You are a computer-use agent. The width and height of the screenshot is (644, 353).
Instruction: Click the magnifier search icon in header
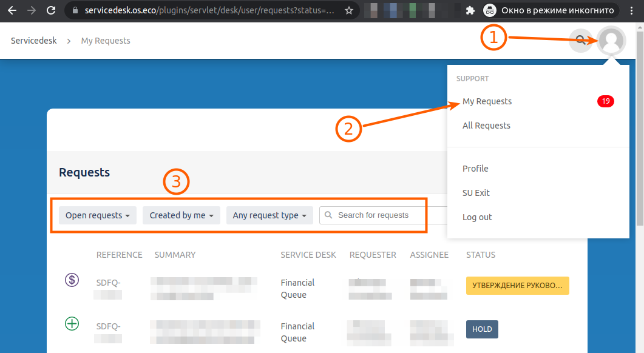tap(581, 41)
